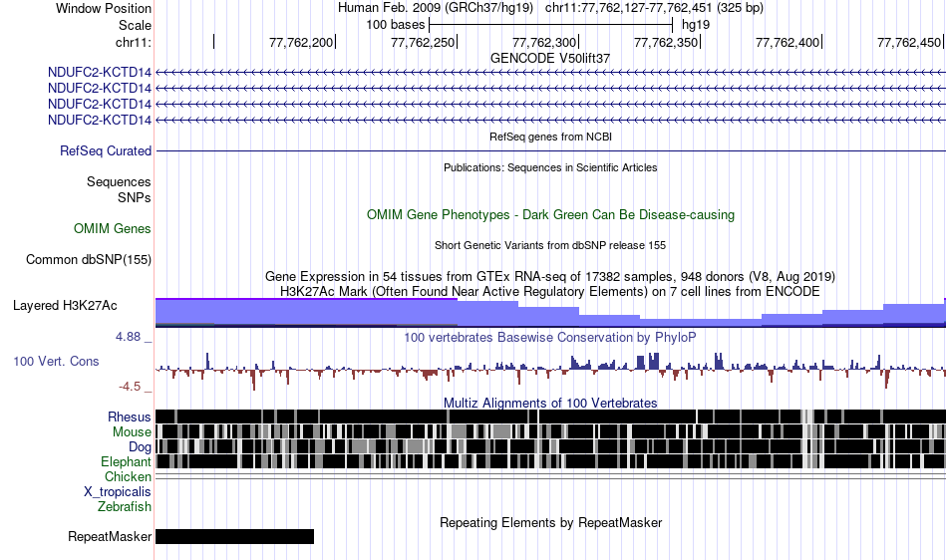The image size is (947, 560).
Task: Select the fourth NDUFC2-KCTD14 transcript label
Action: tap(100, 121)
